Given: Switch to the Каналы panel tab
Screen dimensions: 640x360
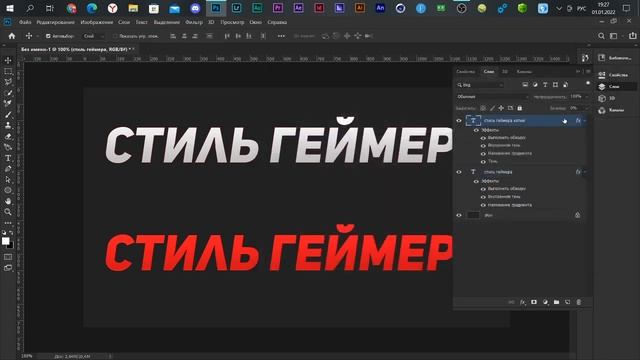Looking at the screenshot, I should click(524, 71).
